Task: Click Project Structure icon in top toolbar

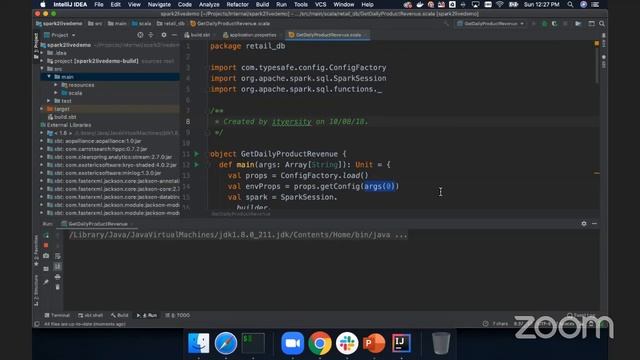Action: (591, 24)
